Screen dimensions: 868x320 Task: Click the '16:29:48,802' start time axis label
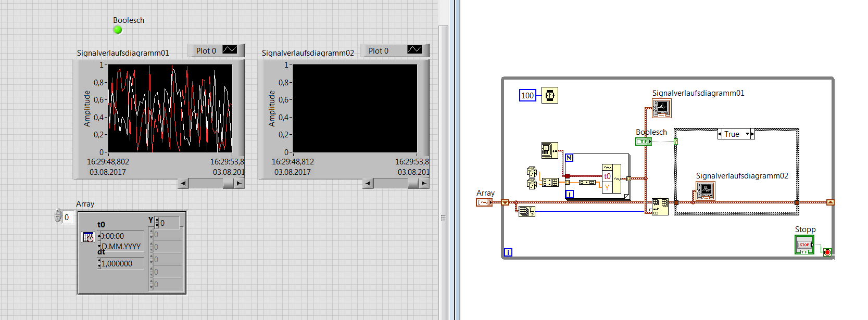[108, 162]
